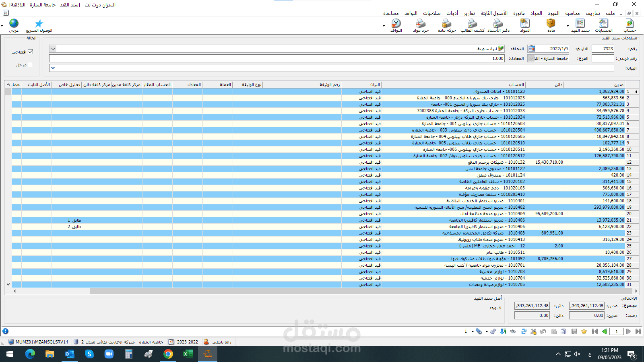Click the رقم الوثيقة column header

coord(302,84)
